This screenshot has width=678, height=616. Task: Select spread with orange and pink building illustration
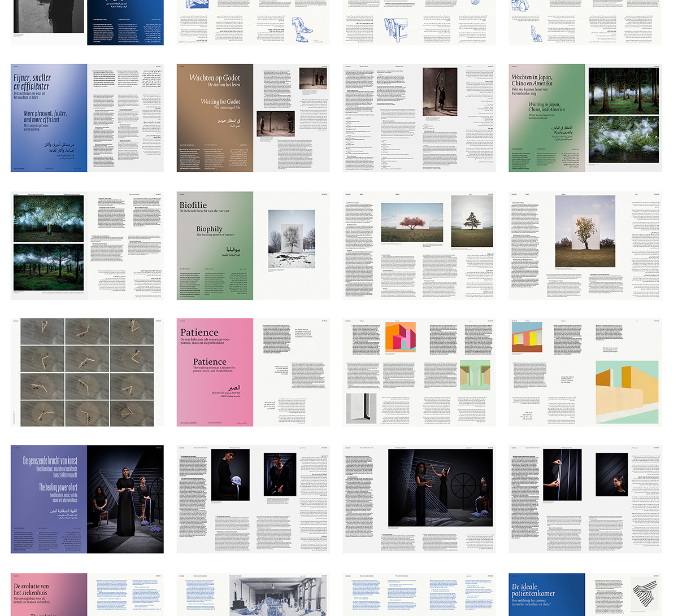pos(419,372)
